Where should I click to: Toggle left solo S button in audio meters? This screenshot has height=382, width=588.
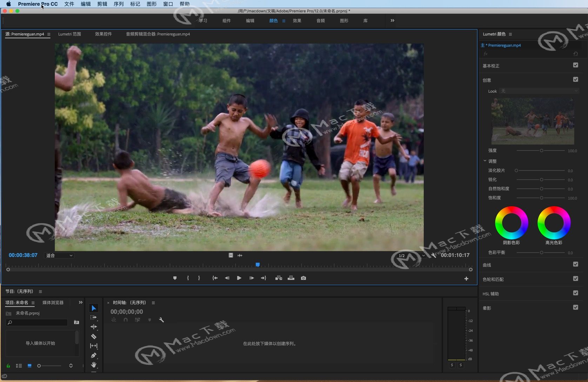click(452, 365)
